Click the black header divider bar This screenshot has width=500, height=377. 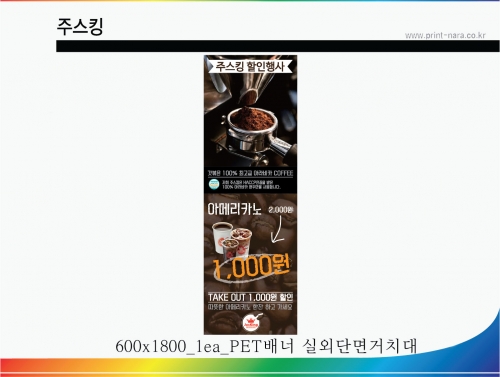pos(278,46)
